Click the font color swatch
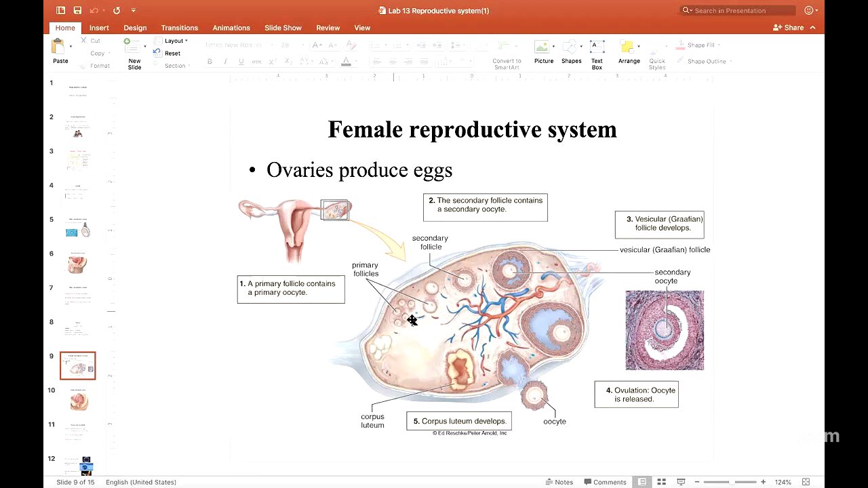 click(x=346, y=62)
